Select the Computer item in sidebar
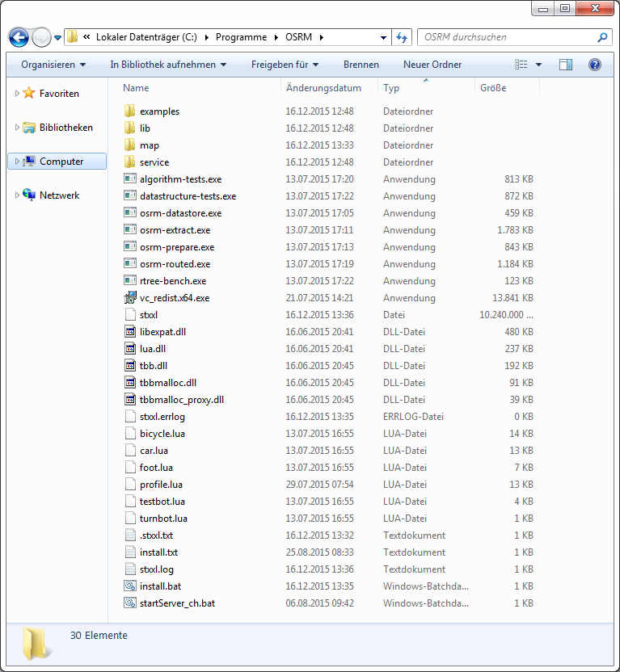This screenshot has height=672, width=620. [x=57, y=162]
